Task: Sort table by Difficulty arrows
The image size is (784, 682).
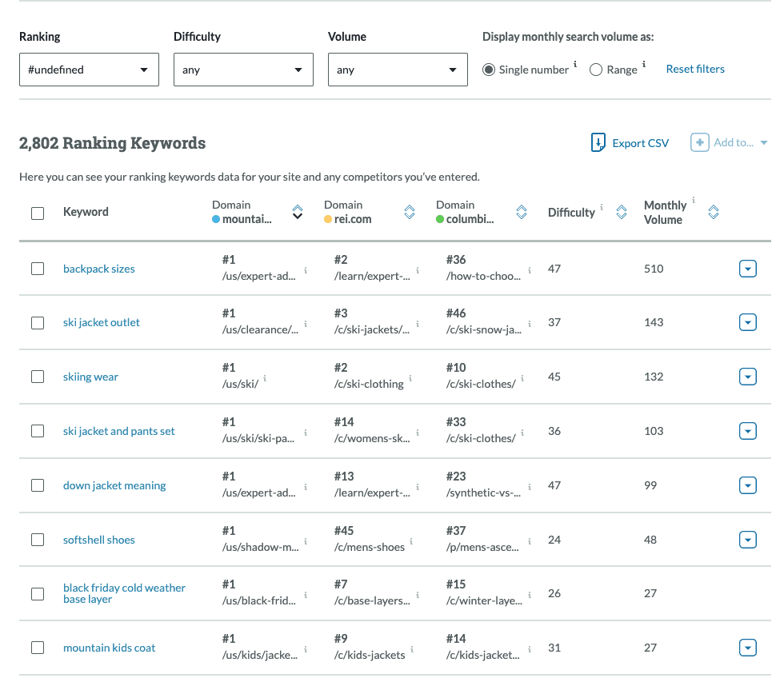Action: click(621, 213)
